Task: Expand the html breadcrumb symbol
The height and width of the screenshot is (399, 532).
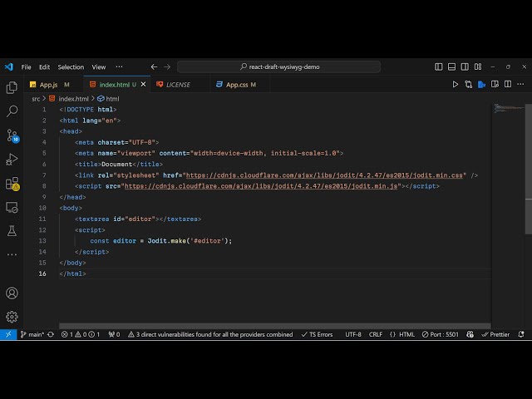Action: pos(108,98)
